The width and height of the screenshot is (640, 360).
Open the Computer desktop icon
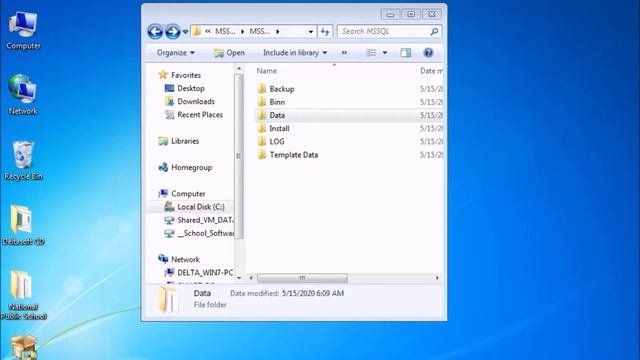point(23,31)
